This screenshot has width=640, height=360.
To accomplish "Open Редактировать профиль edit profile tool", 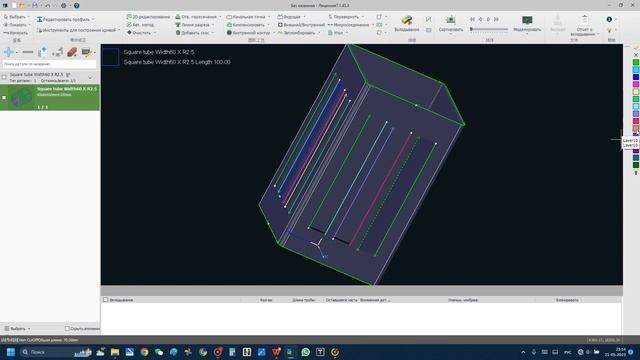I will (63, 19).
